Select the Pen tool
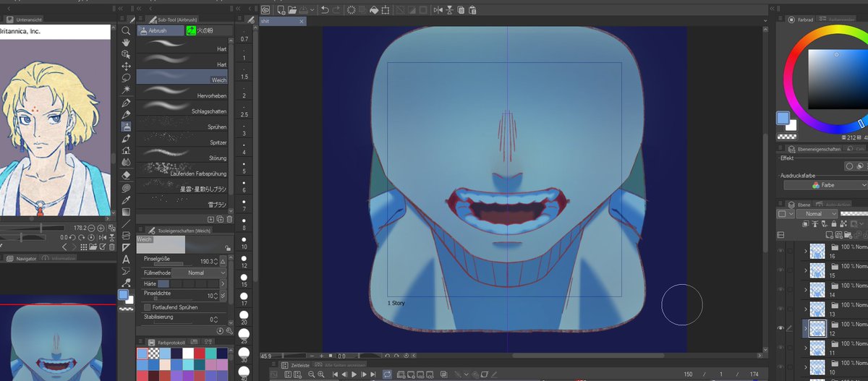The height and width of the screenshot is (381, 868). [126, 102]
